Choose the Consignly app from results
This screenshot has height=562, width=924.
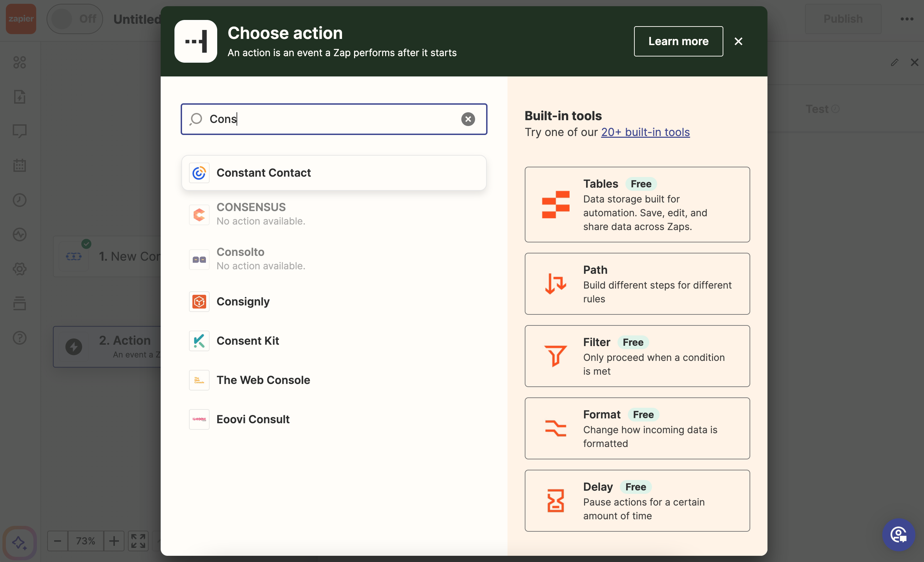(243, 302)
